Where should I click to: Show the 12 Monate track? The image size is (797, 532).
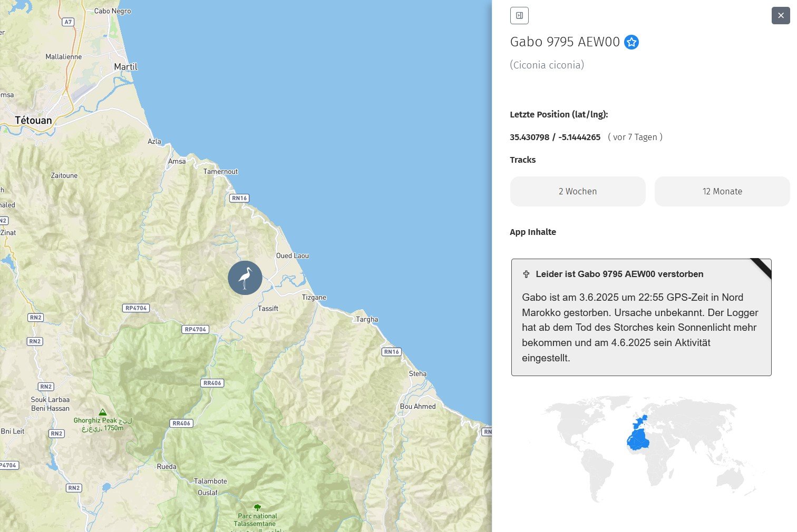point(722,191)
